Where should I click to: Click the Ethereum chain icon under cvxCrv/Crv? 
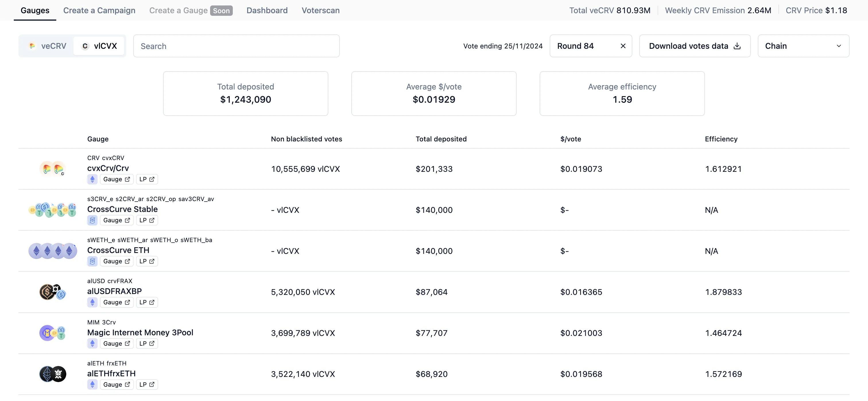pyautogui.click(x=92, y=179)
